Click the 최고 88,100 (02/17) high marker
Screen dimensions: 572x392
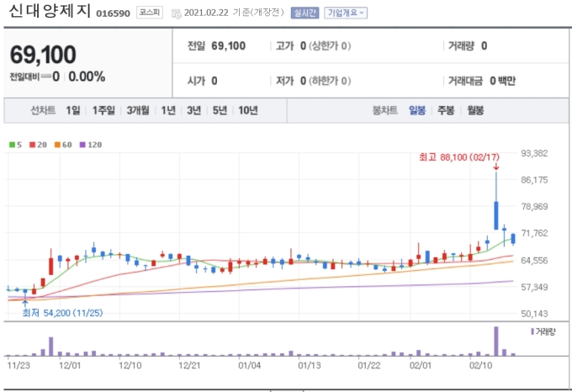[459, 157]
